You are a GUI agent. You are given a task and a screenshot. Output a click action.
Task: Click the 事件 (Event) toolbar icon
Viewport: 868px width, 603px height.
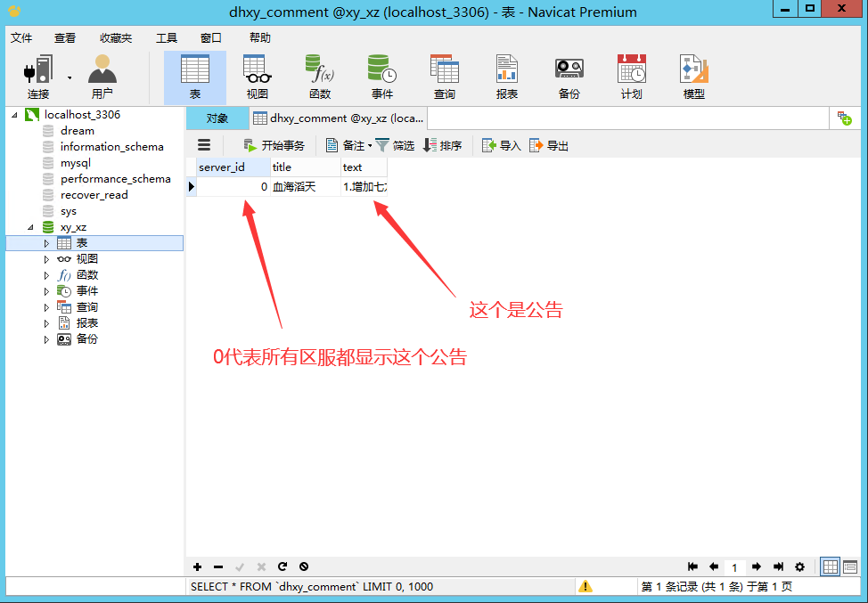pos(381,77)
